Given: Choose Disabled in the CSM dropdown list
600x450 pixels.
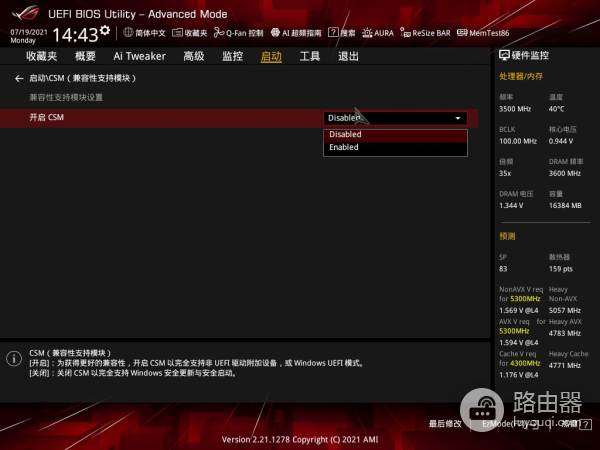Looking at the screenshot, I should (x=395, y=135).
